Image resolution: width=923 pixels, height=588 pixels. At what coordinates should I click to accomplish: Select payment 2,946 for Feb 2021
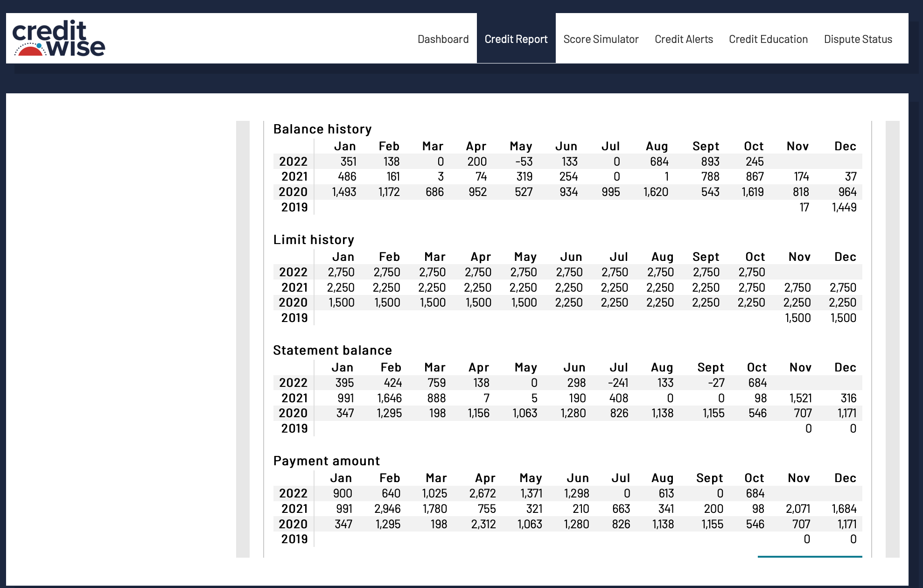click(387, 509)
